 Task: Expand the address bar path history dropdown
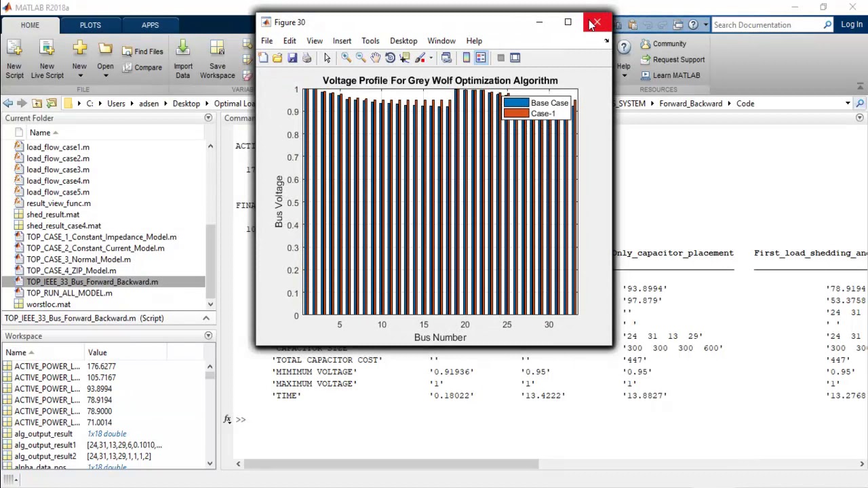pos(848,104)
